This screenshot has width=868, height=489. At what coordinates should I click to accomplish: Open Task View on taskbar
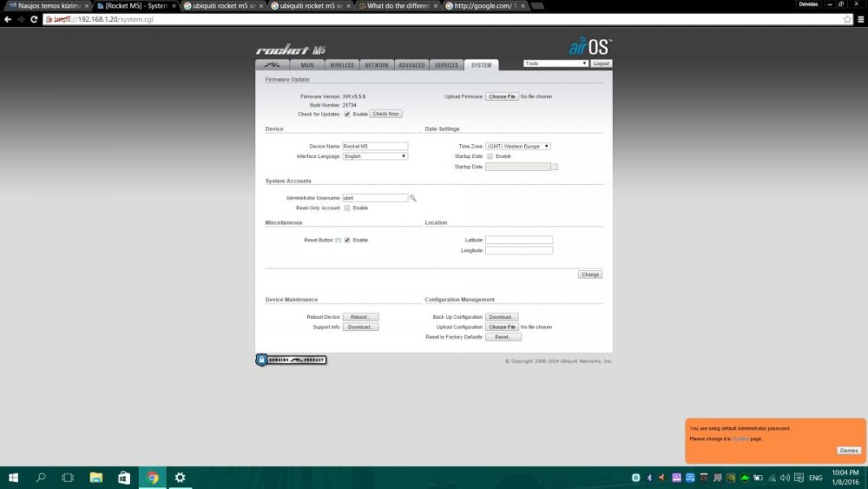click(x=68, y=478)
